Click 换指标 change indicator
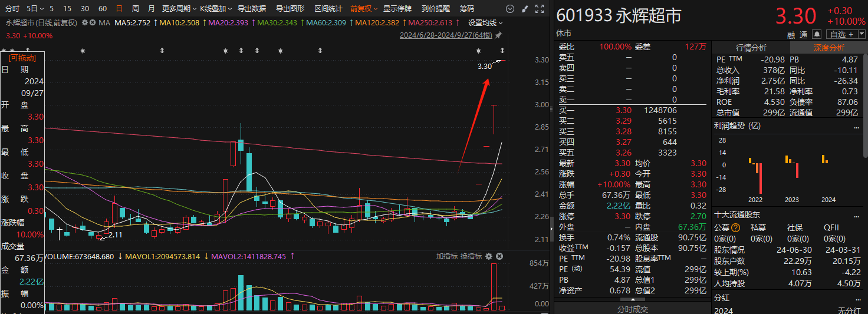The height and width of the screenshot is (314, 868). point(471,256)
